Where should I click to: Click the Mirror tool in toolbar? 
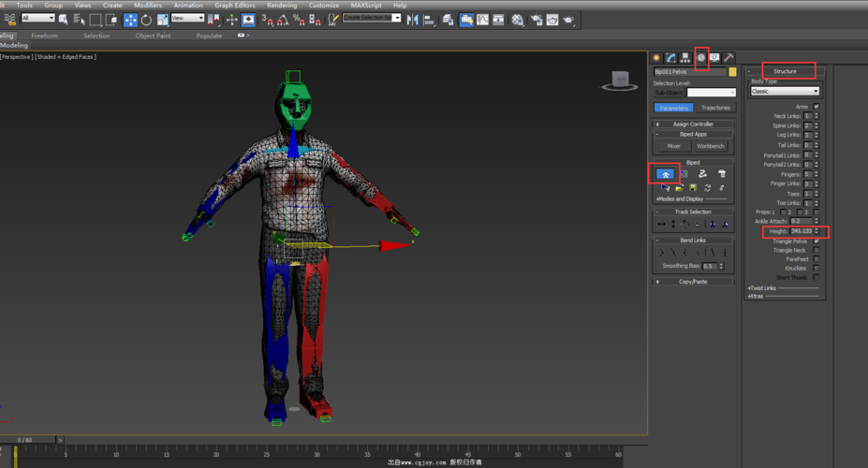(x=412, y=20)
